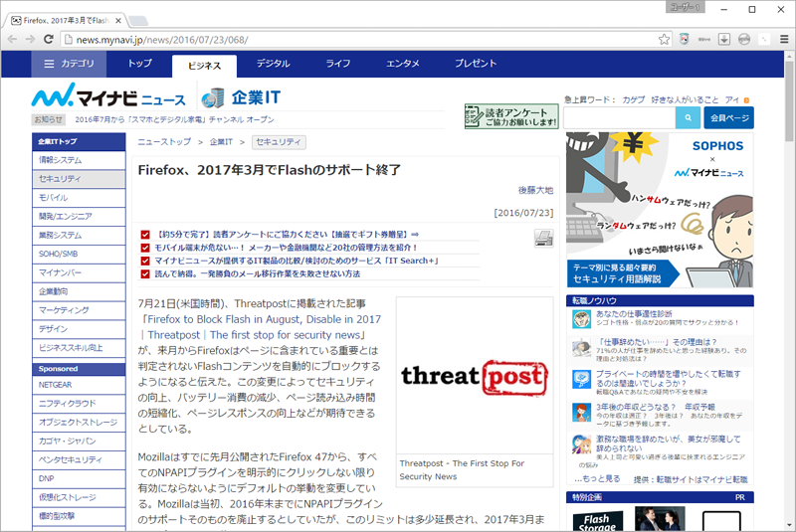Click …もっと見る in 転職ノウハウ
The height and width of the screenshot is (532, 796).
(x=597, y=478)
